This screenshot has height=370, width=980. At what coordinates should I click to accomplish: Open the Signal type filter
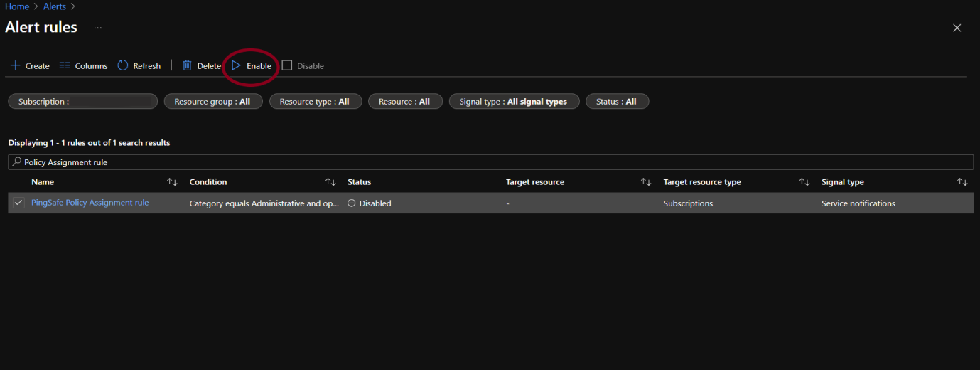click(x=513, y=102)
